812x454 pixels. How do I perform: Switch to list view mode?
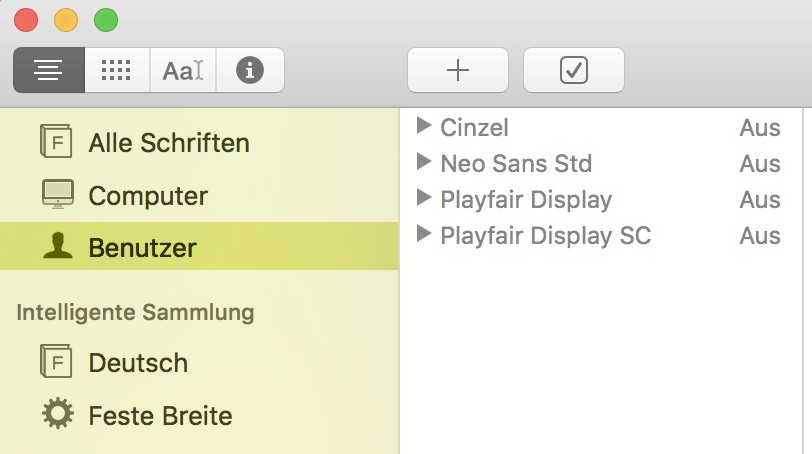48,70
